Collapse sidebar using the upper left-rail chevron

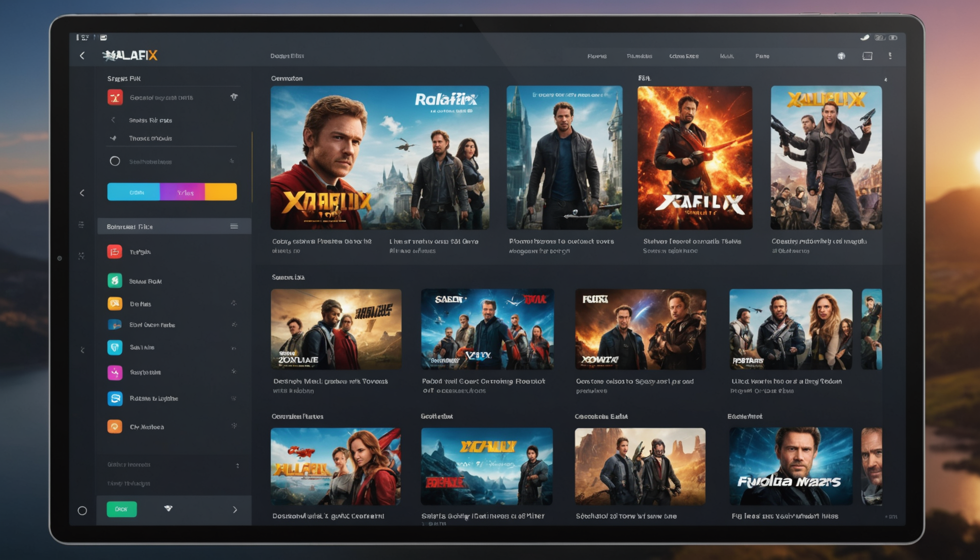pos(82,193)
